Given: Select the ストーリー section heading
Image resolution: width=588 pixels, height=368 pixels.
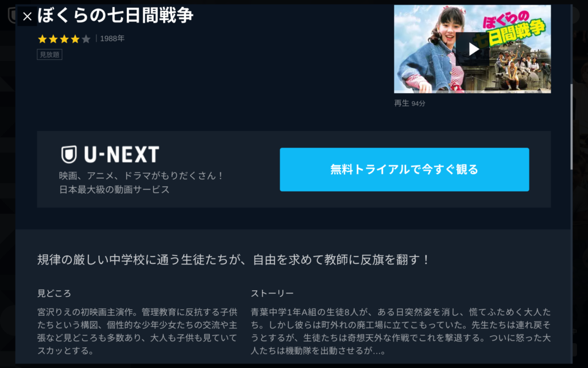Looking at the screenshot, I should pyautogui.click(x=272, y=293).
